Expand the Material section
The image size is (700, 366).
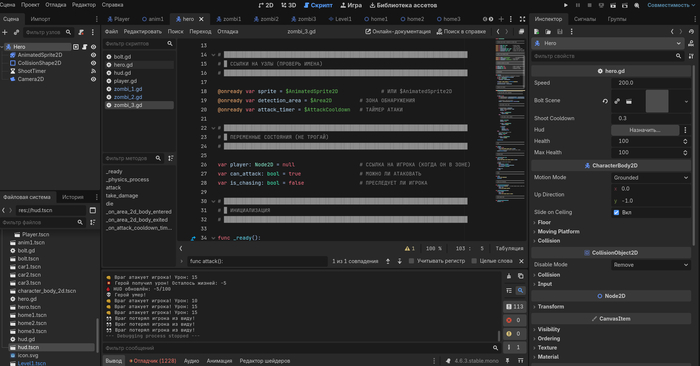click(x=548, y=357)
